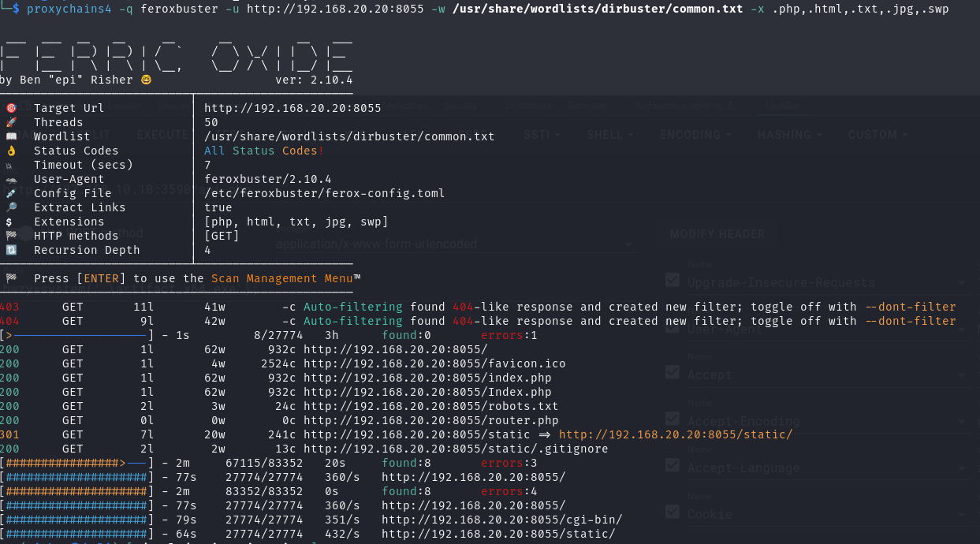Click the target emoji beside Target Url
Viewport: 980px width, 544px height.
pyautogui.click(x=11, y=108)
